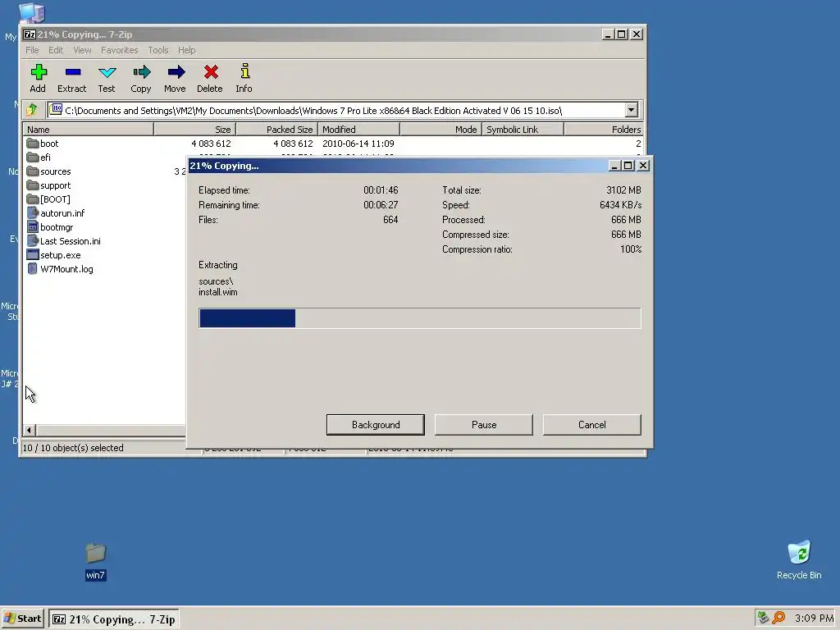Sort by the Folders column header

pos(604,129)
